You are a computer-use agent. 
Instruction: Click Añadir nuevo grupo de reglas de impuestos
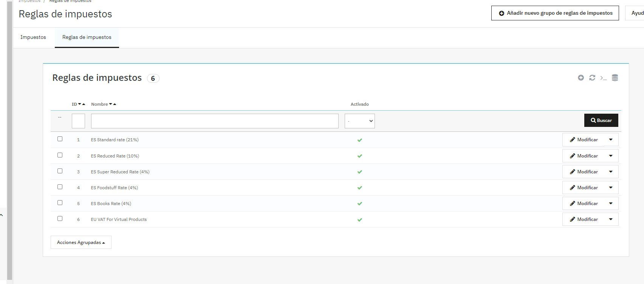(555, 13)
